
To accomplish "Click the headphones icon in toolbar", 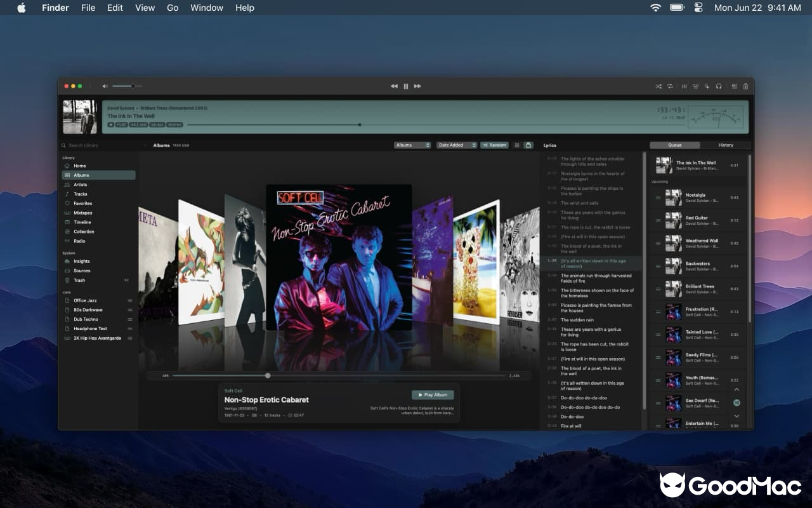I will click(x=719, y=86).
